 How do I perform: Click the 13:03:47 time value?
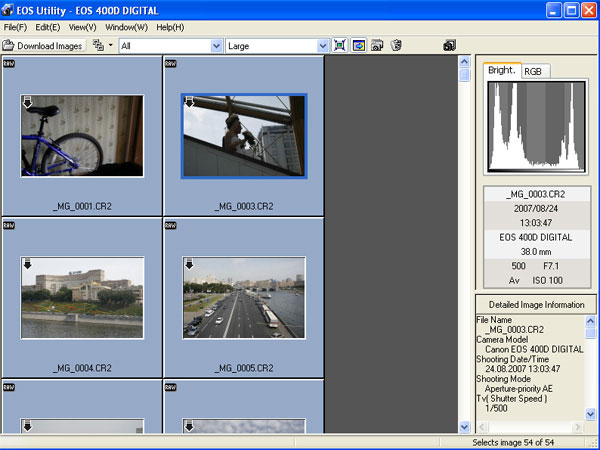(x=536, y=223)
